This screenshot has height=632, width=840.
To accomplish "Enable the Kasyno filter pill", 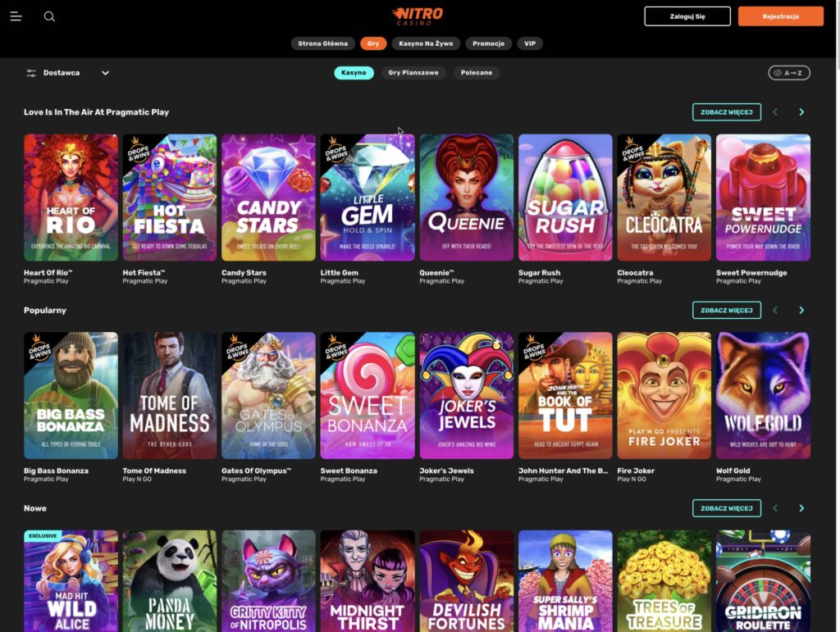I will 354,72.
